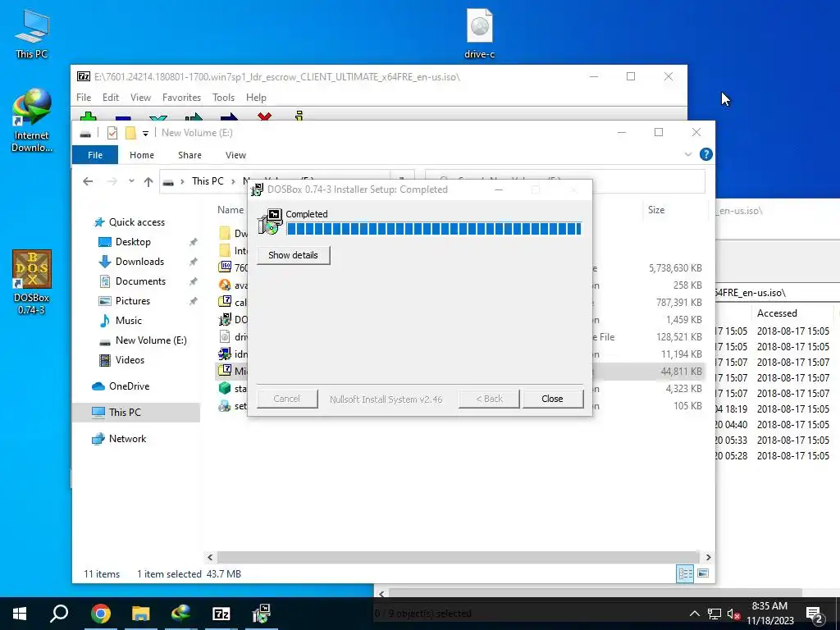Switch to the Explorer Home tab

pyautogui.click(x=142, y=155)
